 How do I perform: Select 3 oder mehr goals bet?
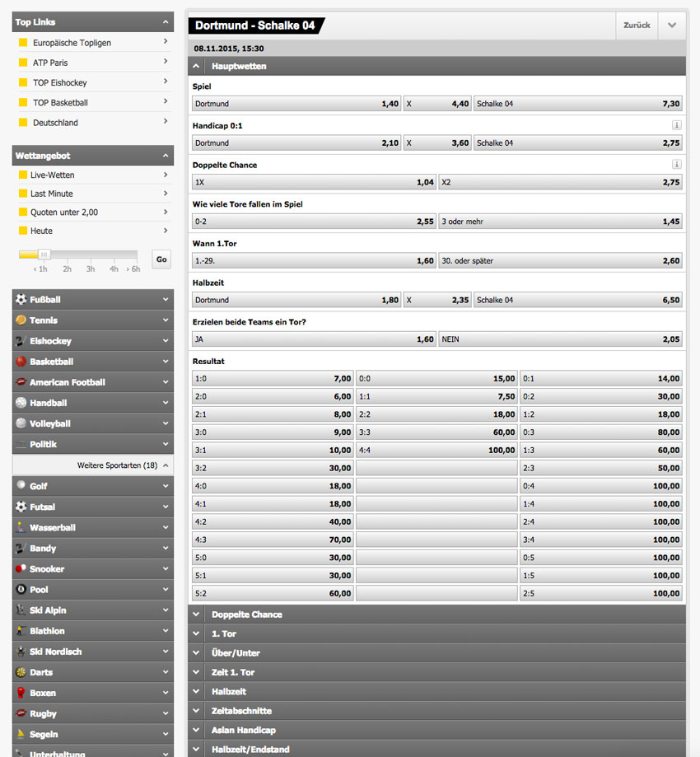click(x=561, y=221)
